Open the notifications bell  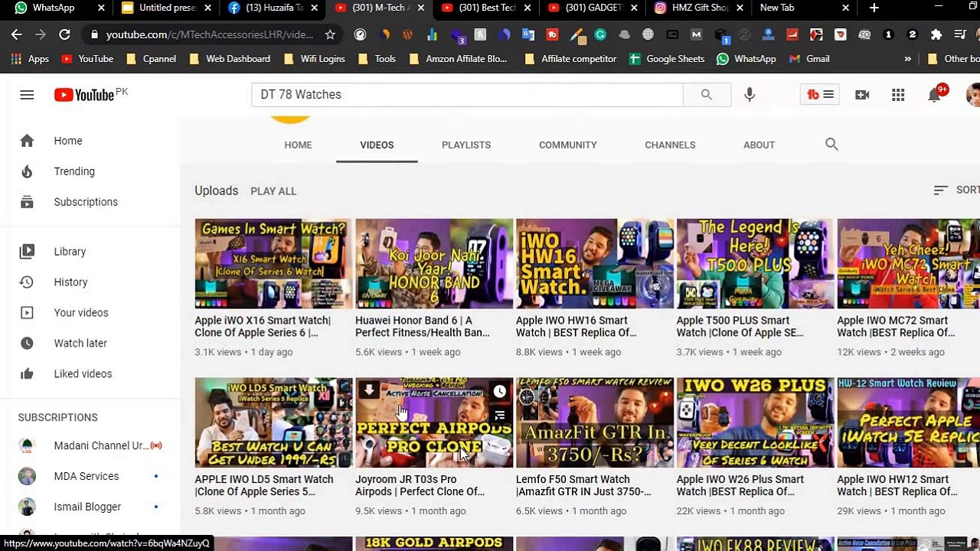pyautogui.click(x=934, y=95)
